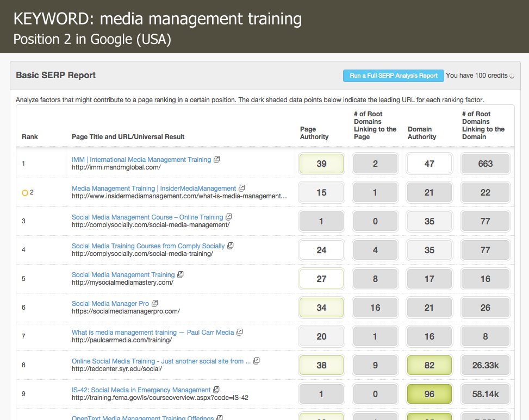
Task: Click URL http://mysocialmediamastery.com/
Action: (122, 283)
